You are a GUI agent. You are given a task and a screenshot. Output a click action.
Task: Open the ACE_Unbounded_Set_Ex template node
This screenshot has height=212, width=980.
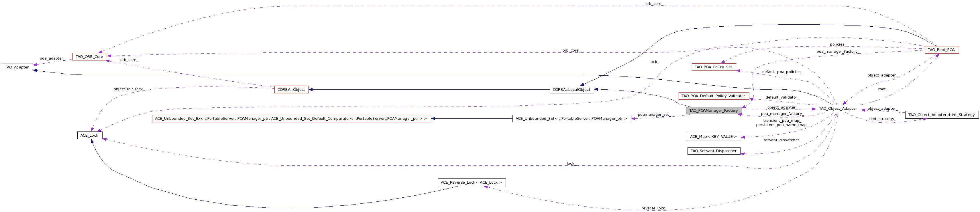coord(291,119)
